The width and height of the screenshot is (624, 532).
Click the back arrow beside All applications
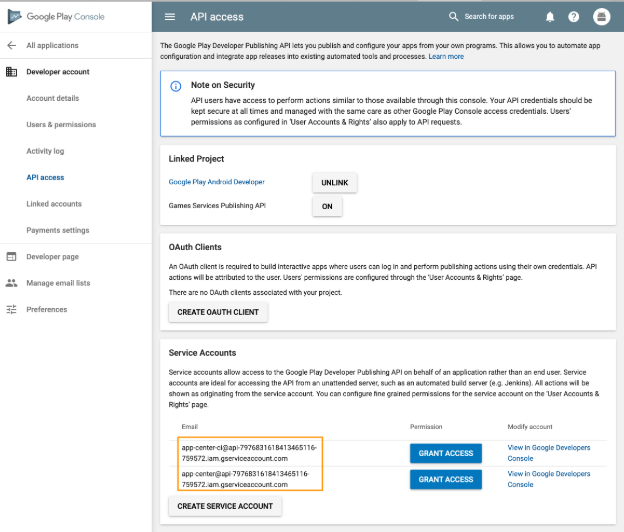[12, 45]
